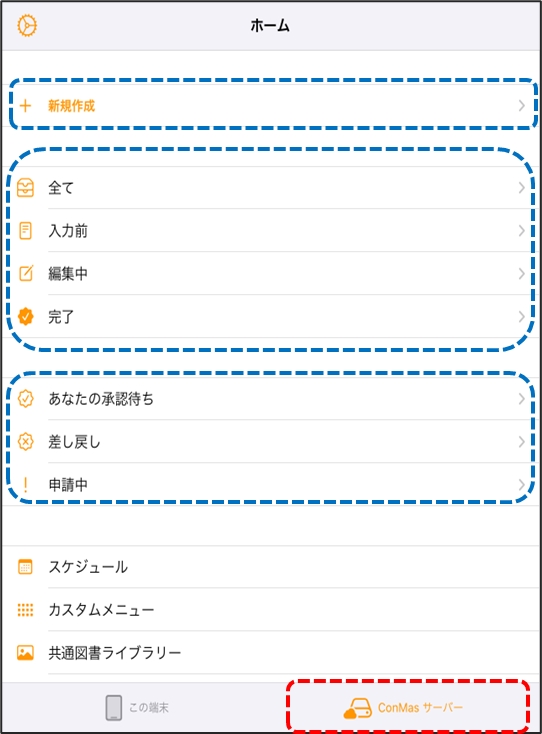
Task: Switch to the ConMas サーバー tab
Action: (403, 707)
